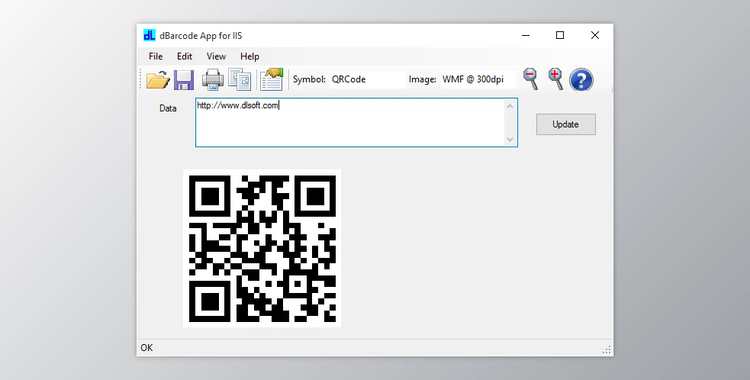Copy barcode image to clipboard icon
Image resolution: width=750 pixels, height=380 pixels.
(x=240, y=79)
